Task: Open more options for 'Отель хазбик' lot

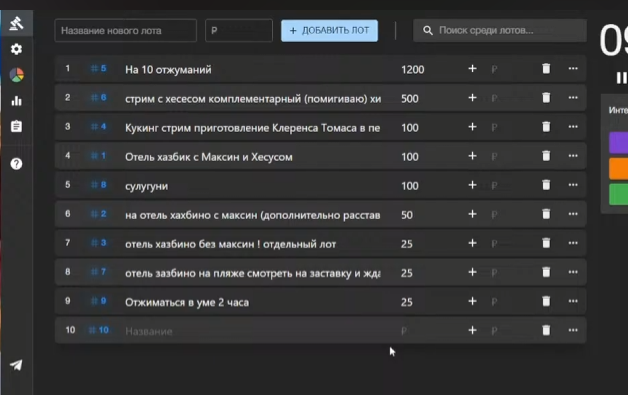Action: pos(573,156)
